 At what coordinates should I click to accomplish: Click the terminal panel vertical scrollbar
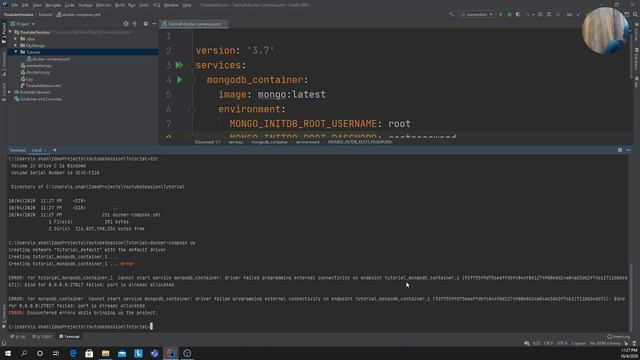[631, 297]
